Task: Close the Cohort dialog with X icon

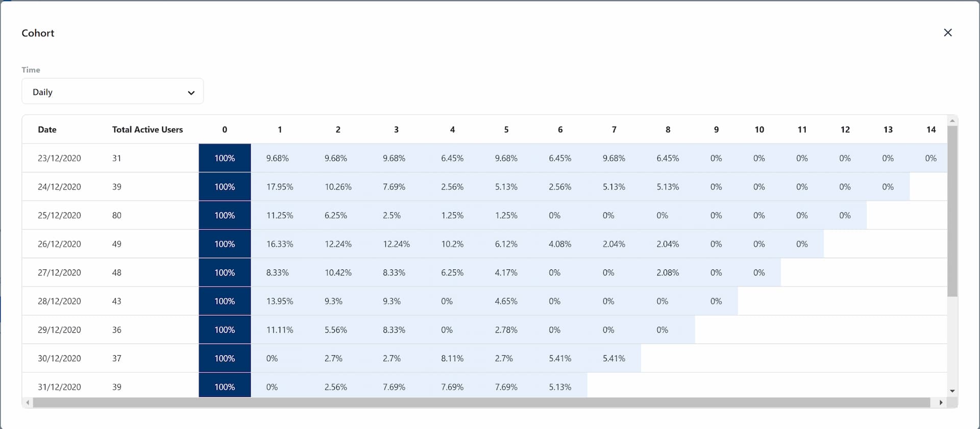Action: tap(948, 33)
